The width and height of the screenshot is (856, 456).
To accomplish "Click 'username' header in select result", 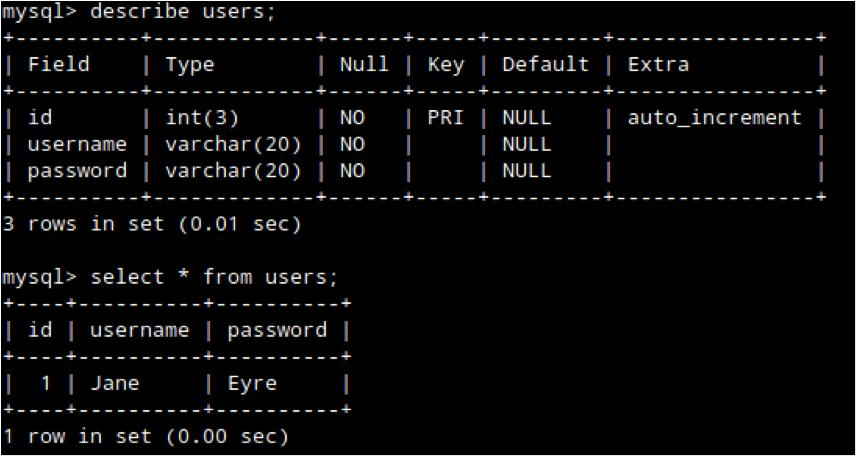I will [x=139, y=330].
